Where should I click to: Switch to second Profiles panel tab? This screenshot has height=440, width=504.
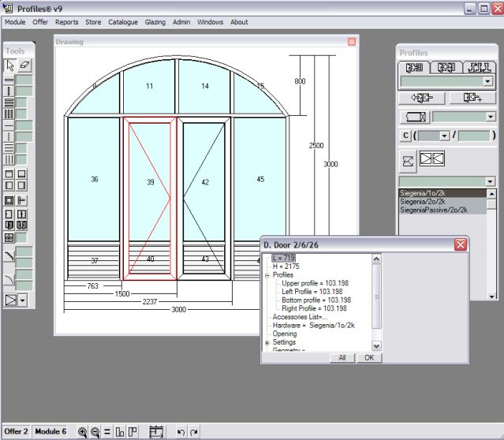446,68
